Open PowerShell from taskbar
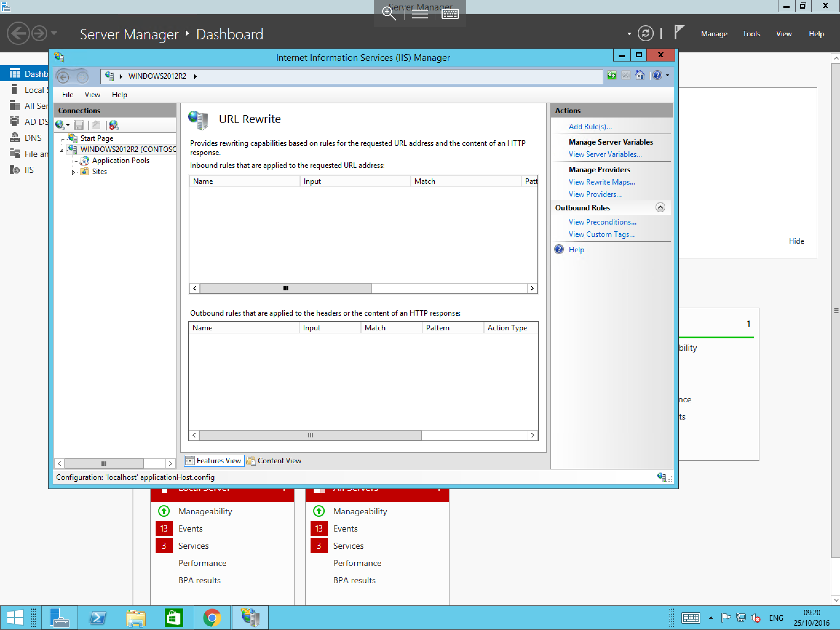The width and height of the screenshot is (840, 630). [x=98, y=618]
